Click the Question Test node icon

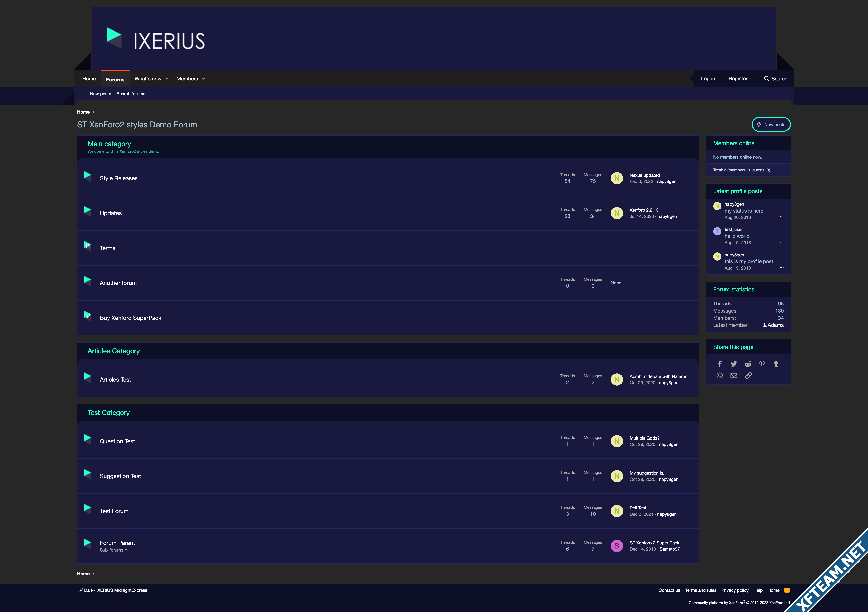[88, 439]
